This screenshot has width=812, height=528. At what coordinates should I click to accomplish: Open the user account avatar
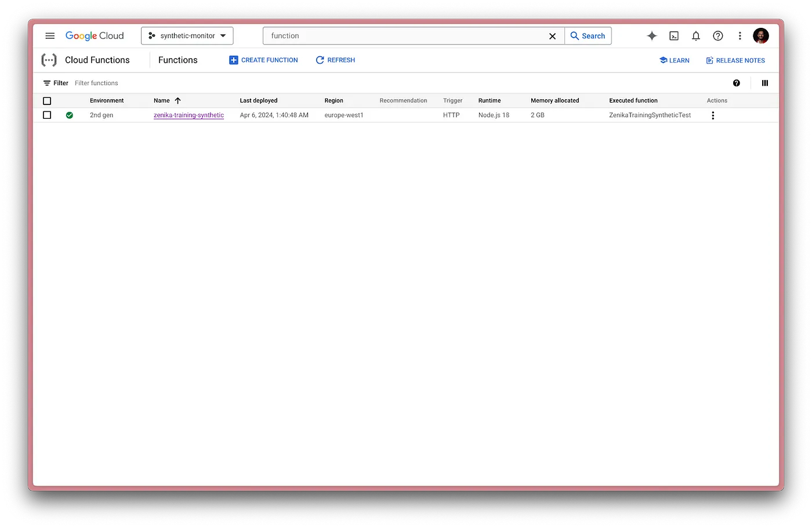pyautogui.click(x=761, y=36)
